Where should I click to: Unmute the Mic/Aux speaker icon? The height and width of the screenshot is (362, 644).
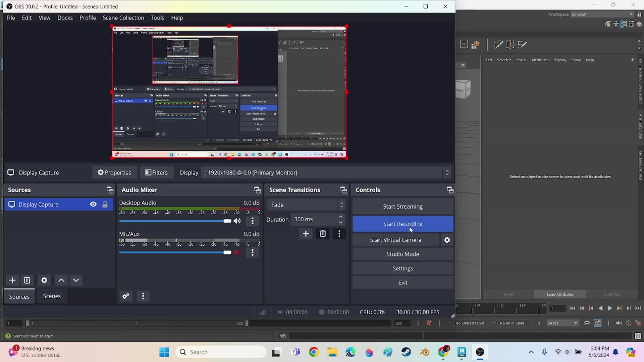tap(237, 252)
